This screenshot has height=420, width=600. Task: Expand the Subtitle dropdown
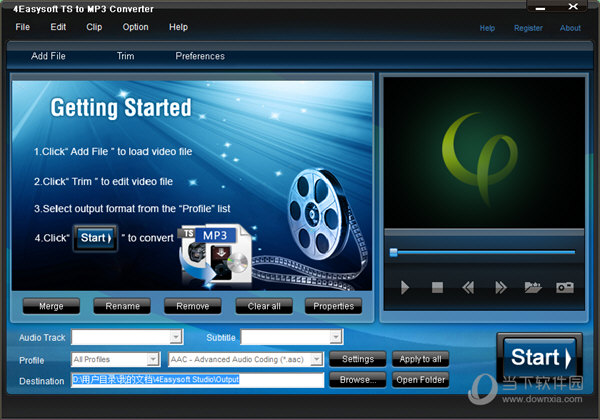click(336, 337)
